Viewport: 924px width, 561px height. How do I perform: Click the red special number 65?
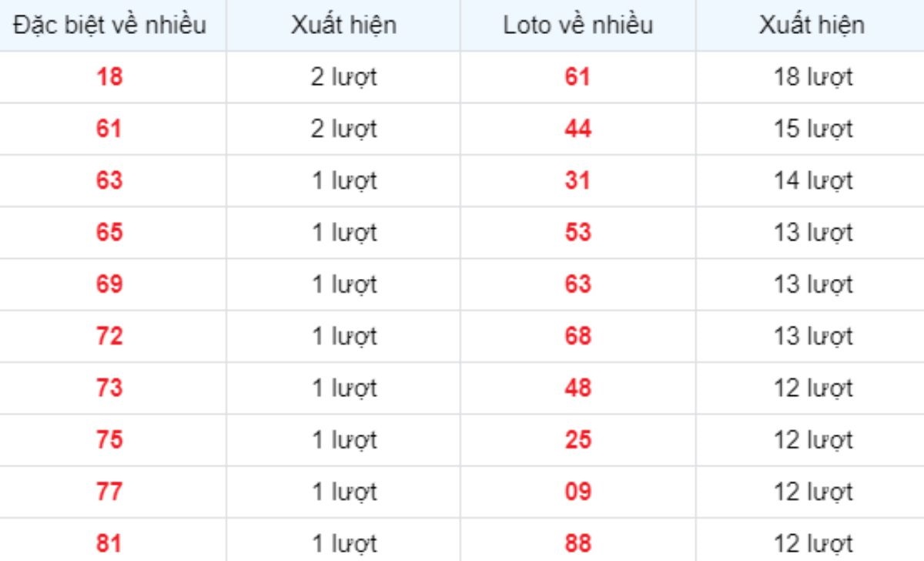coord(109,233)
